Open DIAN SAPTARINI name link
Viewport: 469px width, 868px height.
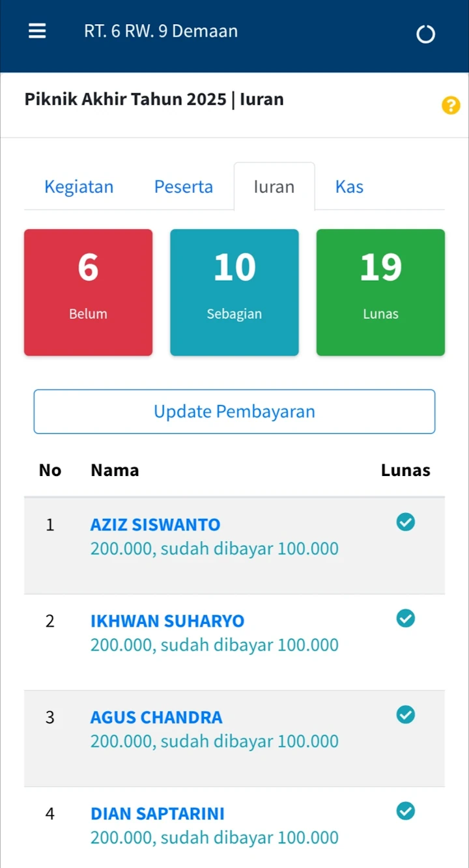(158, 814)
